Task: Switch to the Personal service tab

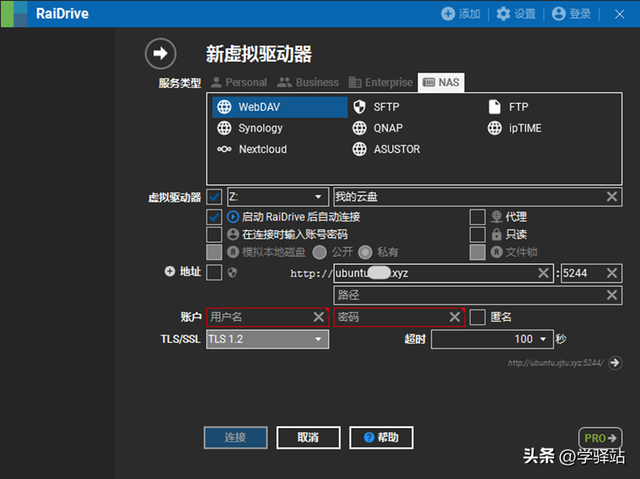Action: [239, 82]
